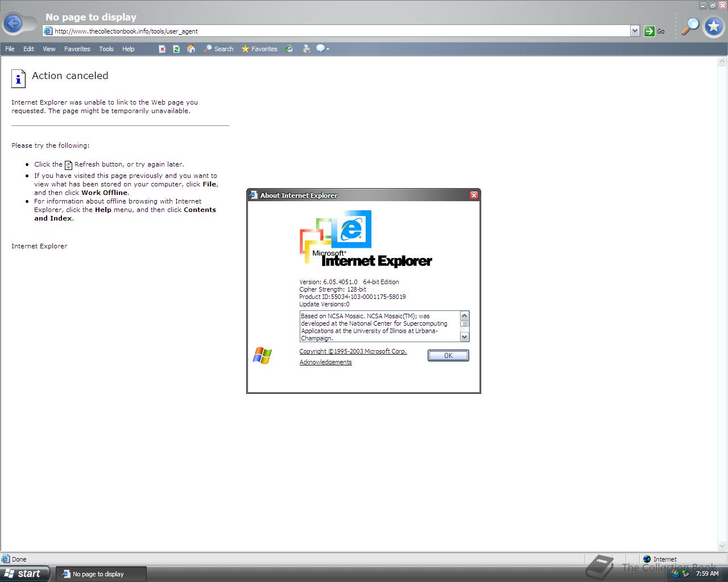Click the scrollbar thumb in NCSA Mosaic text box
The width and height of the screenshot is (728, 582).
[465, 324]
